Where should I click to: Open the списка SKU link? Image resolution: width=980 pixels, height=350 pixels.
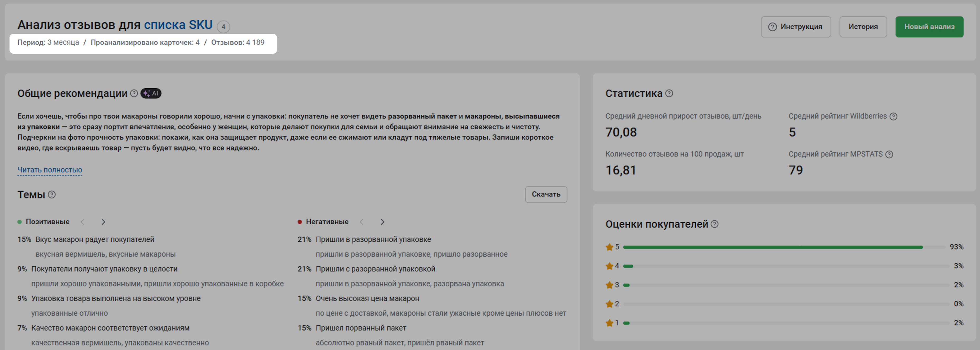pos(178,25)
